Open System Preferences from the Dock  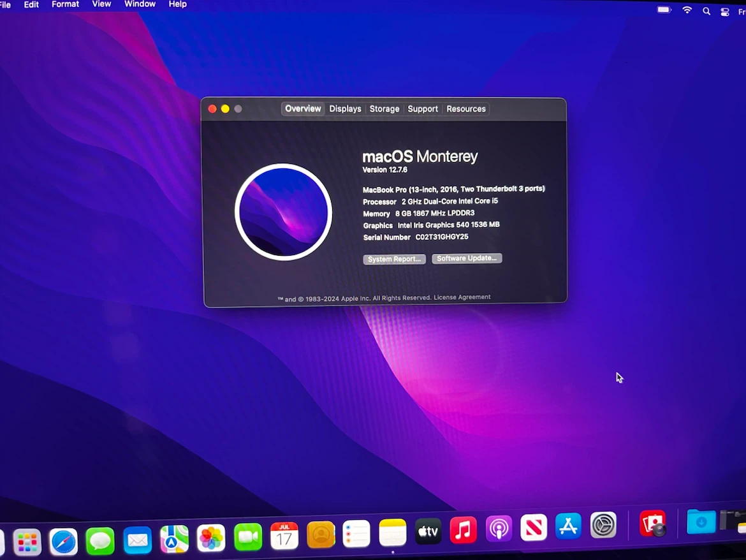603,525
